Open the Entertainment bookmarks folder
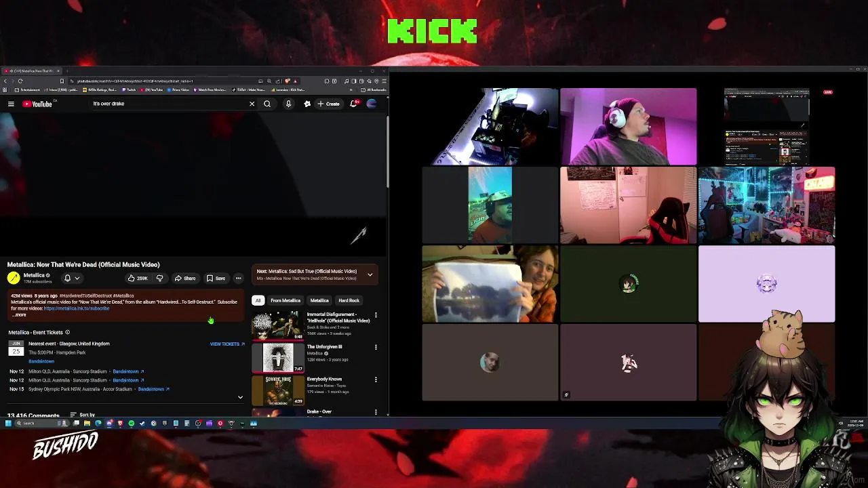 click(x=27, y=89)
